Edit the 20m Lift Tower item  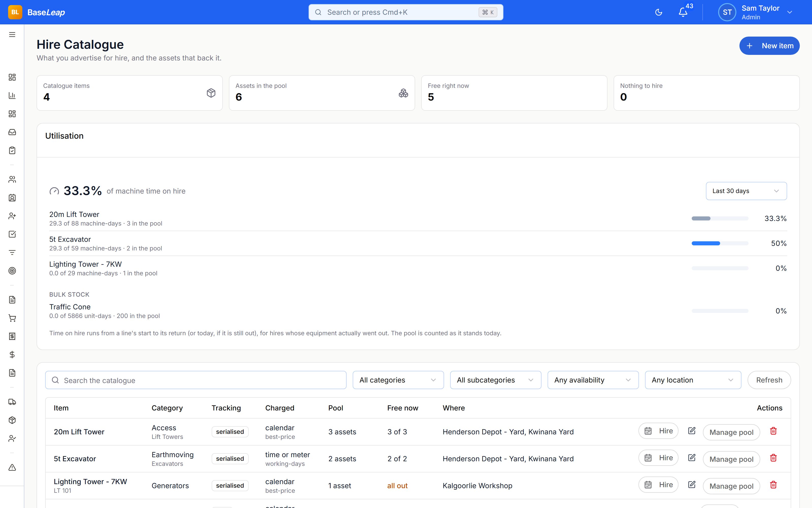point(691,431)
